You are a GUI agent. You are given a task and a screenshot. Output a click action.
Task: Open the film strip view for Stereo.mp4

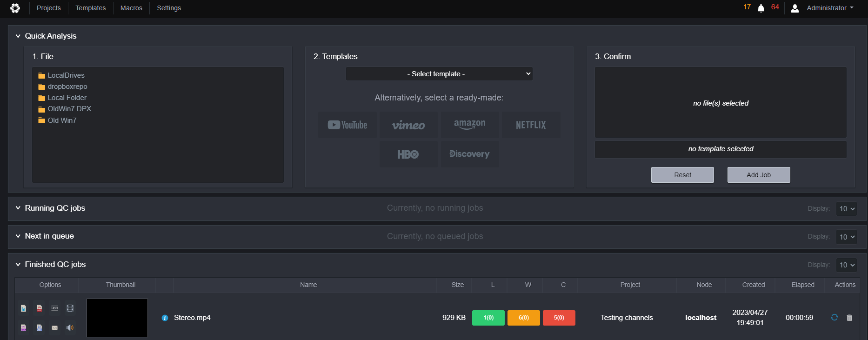[70, 308]
